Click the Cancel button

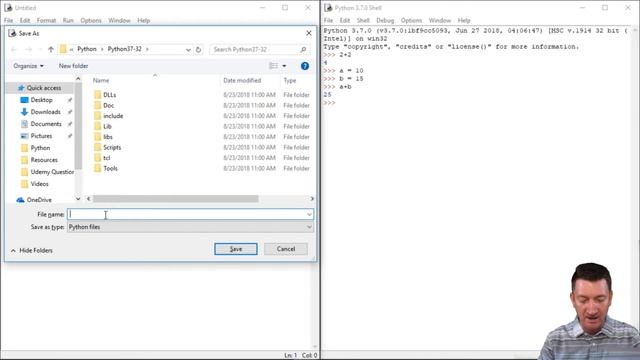click(286, 249)
